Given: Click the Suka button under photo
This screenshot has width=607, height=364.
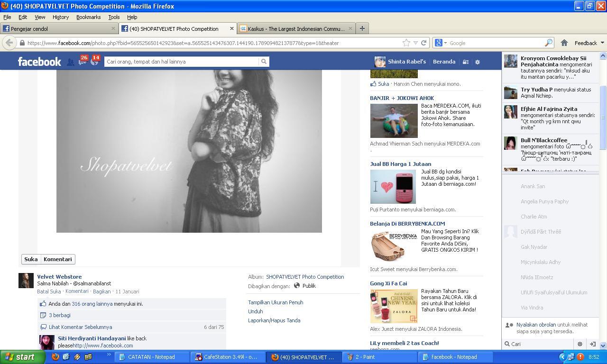Looking at the screenshot, I should point(31,259).
